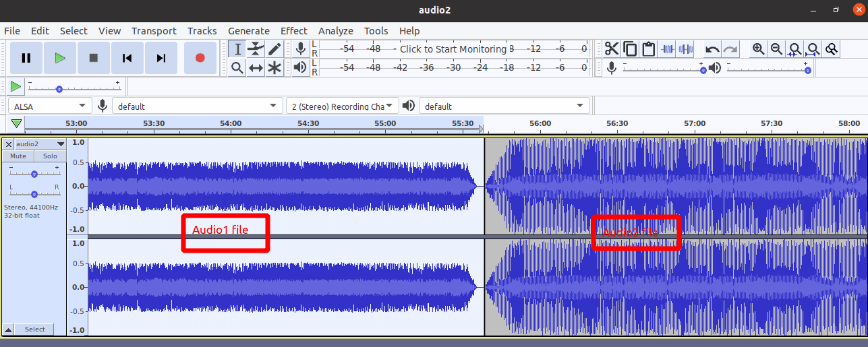Select the Time Shift tool

(256, 67)
